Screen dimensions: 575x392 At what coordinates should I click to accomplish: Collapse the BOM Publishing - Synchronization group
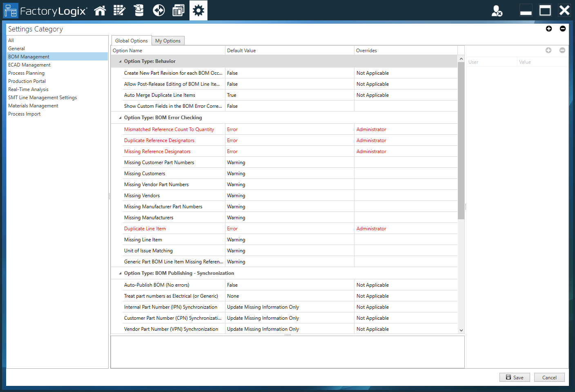(x=120, y=273)
